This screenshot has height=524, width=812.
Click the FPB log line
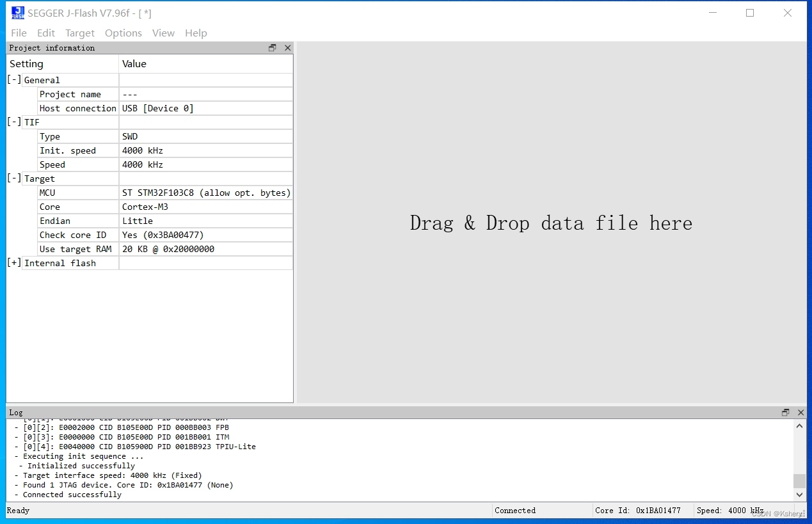pos(122,427)
